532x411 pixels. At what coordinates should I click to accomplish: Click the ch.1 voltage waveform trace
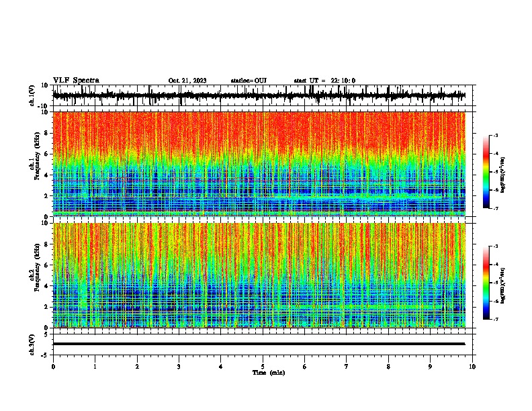coord(259,95)
